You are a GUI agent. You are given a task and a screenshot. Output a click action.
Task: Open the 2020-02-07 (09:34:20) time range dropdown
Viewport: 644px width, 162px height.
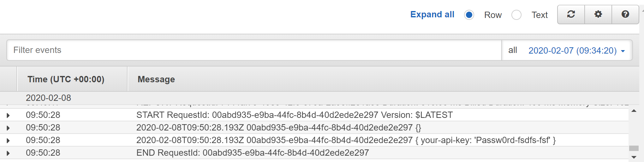[576, 50]
